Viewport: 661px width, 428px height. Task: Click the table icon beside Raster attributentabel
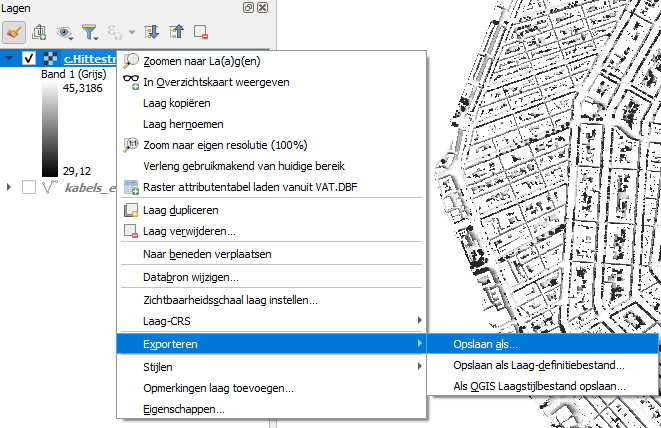(131, 187)
